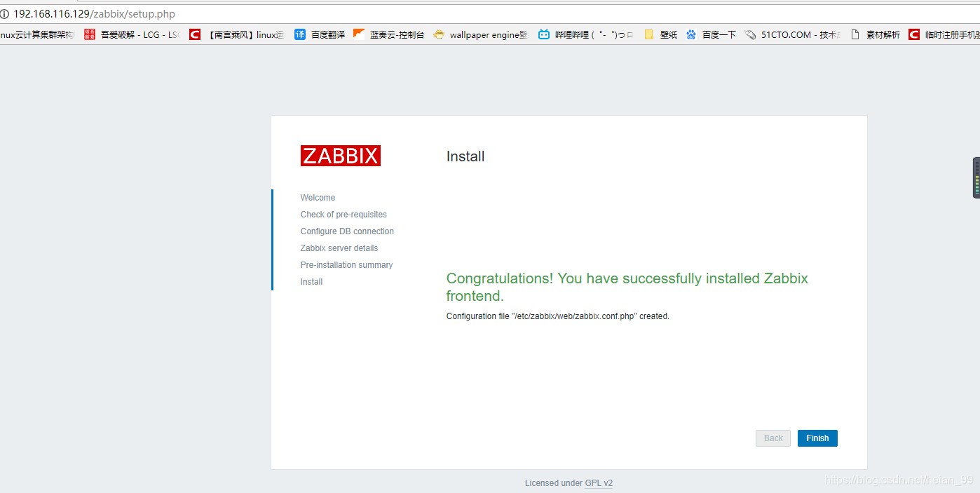Viewport: 980px width, 493px height.
Task: Click the "Licensed under" footer text
Action: pyautogui.click(x=554, y=483)
